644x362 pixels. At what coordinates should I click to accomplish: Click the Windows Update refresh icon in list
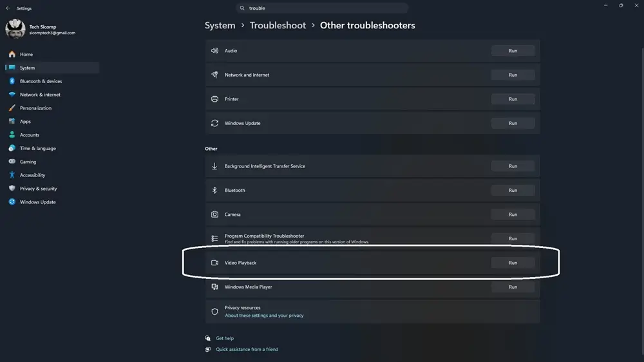(214, 123)
